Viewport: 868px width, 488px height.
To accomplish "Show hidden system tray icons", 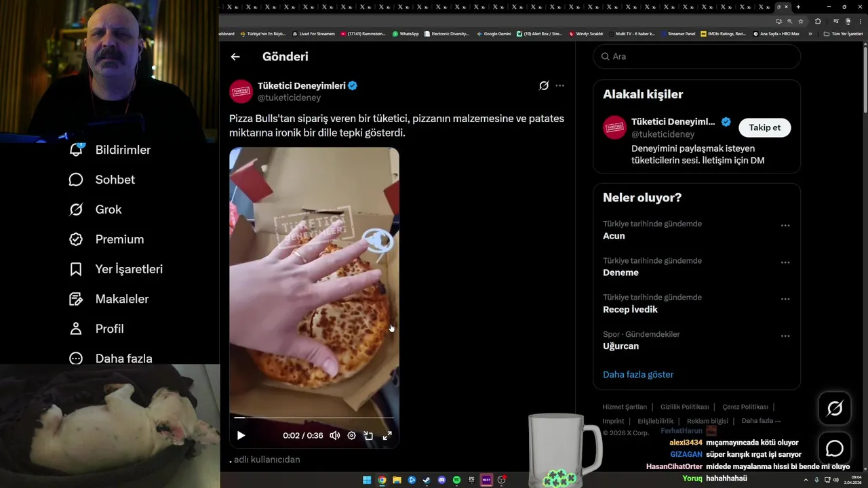I will coord(806,480).
